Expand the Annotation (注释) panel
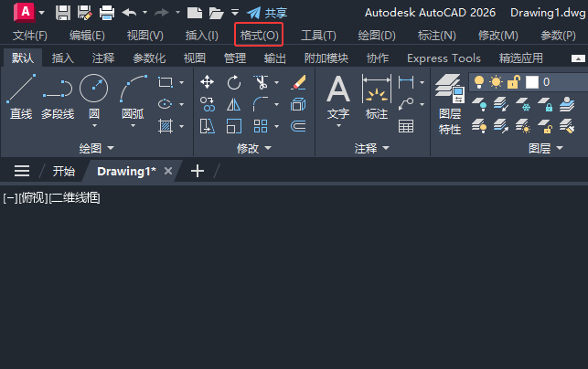The height and width of the screenshot is (369, 588). coord(371,148)
